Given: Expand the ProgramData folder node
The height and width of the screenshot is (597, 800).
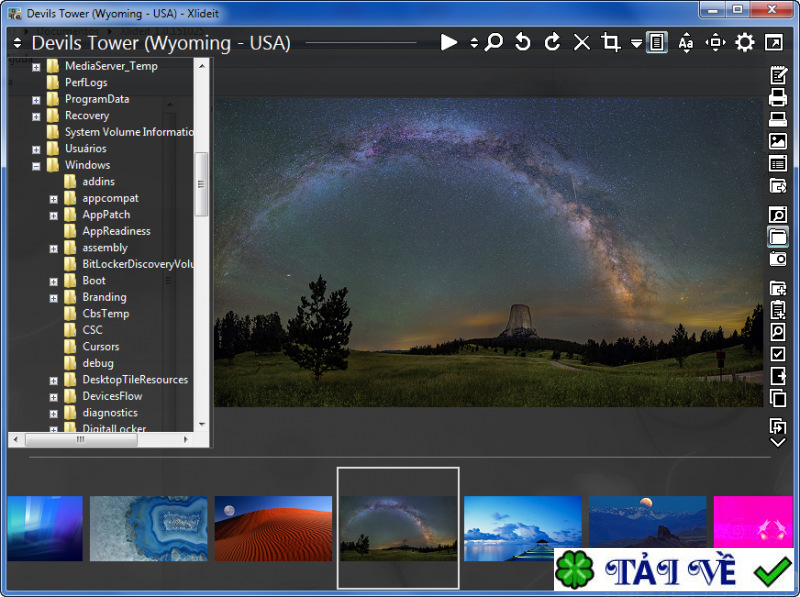Looking at the screenshot, I should point(36,100).
